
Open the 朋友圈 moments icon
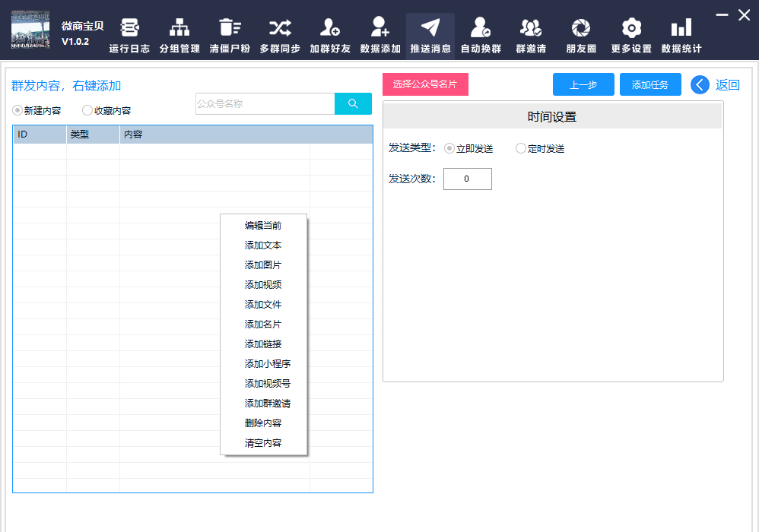tap(581, 29)
